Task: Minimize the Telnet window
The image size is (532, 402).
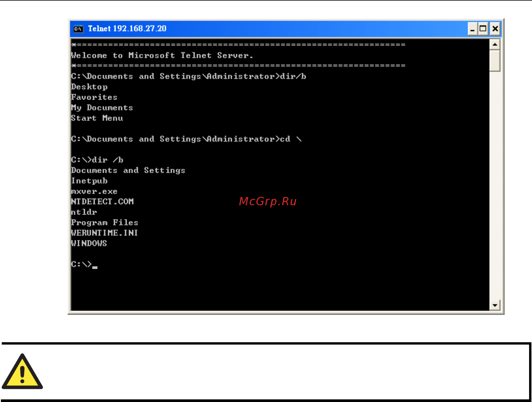Action: click(x=472, y=29)
